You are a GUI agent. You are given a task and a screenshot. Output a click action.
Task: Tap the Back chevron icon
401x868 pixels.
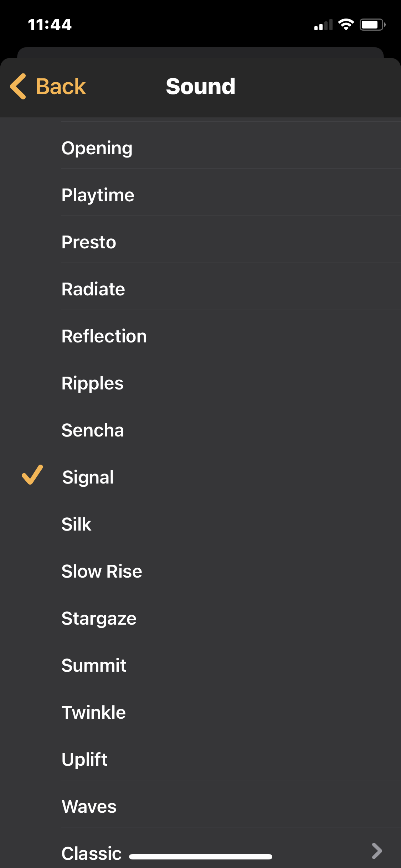click(18, 86)
